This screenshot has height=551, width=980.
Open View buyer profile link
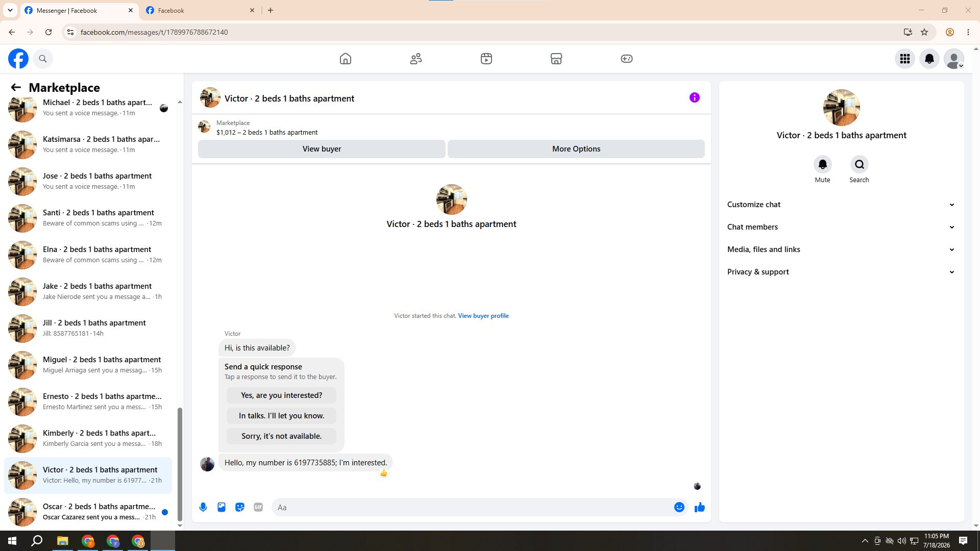(483, 316)
